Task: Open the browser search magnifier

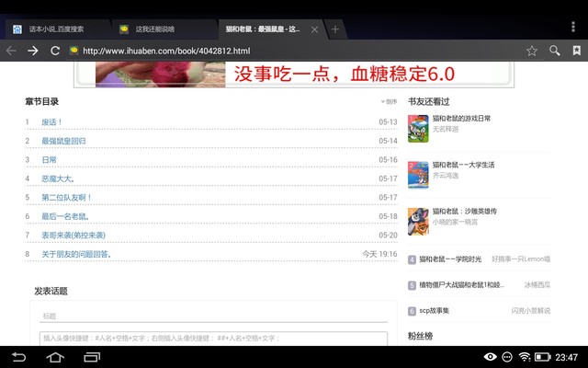Action: click(x=554, y=51)
